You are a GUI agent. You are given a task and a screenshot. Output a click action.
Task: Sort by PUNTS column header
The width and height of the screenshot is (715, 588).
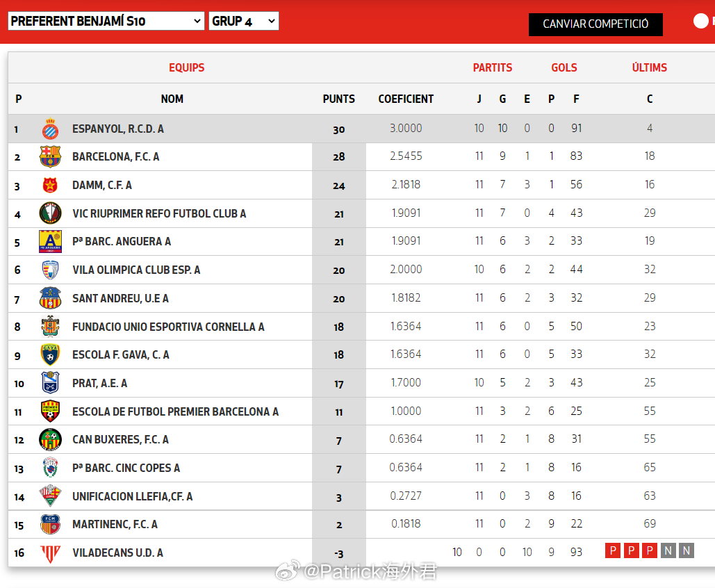(x=339, y=99)
